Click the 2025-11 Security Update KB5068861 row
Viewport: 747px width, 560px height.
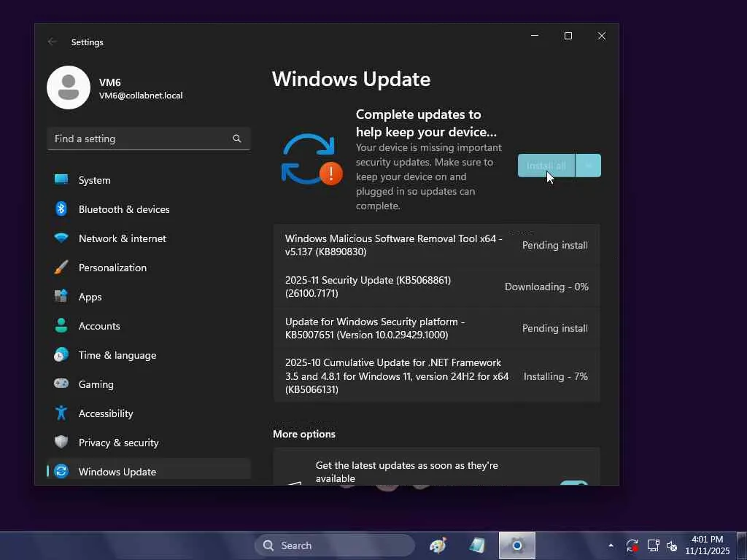pos(436,287)
